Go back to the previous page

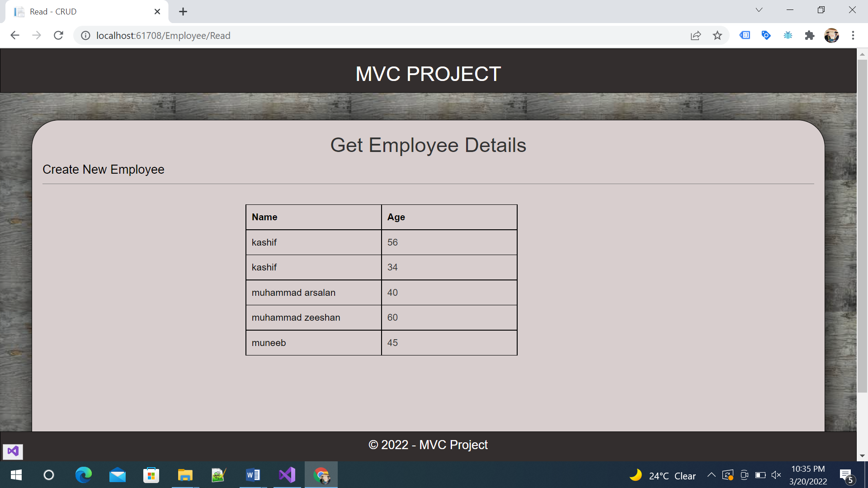[15, 35]
